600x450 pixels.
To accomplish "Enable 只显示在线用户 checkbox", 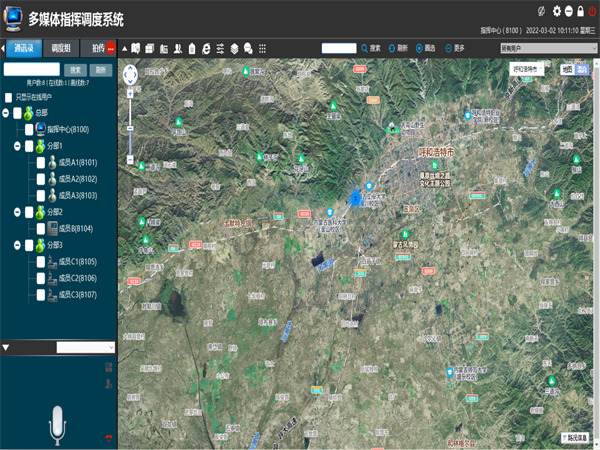I will (8, 98).
